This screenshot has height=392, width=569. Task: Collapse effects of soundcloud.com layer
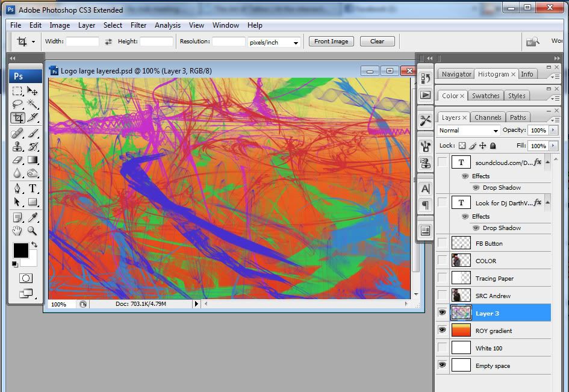pos(547,162)
